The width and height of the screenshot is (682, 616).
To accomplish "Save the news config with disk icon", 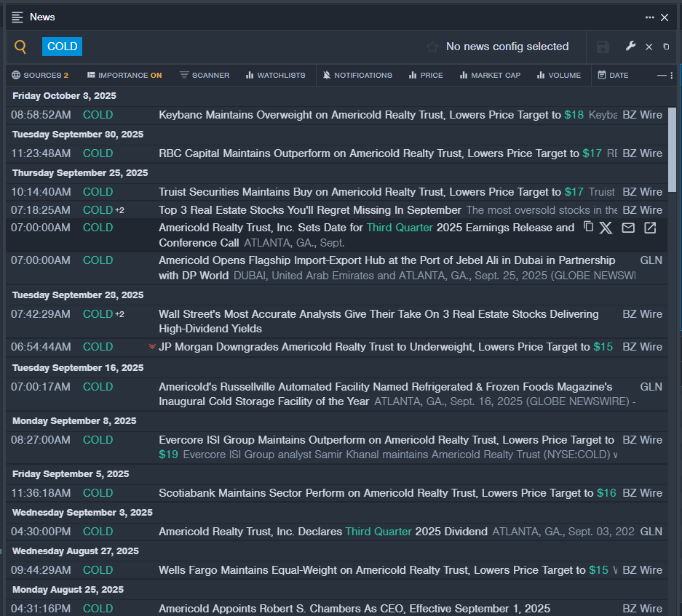I will point(603,47).
